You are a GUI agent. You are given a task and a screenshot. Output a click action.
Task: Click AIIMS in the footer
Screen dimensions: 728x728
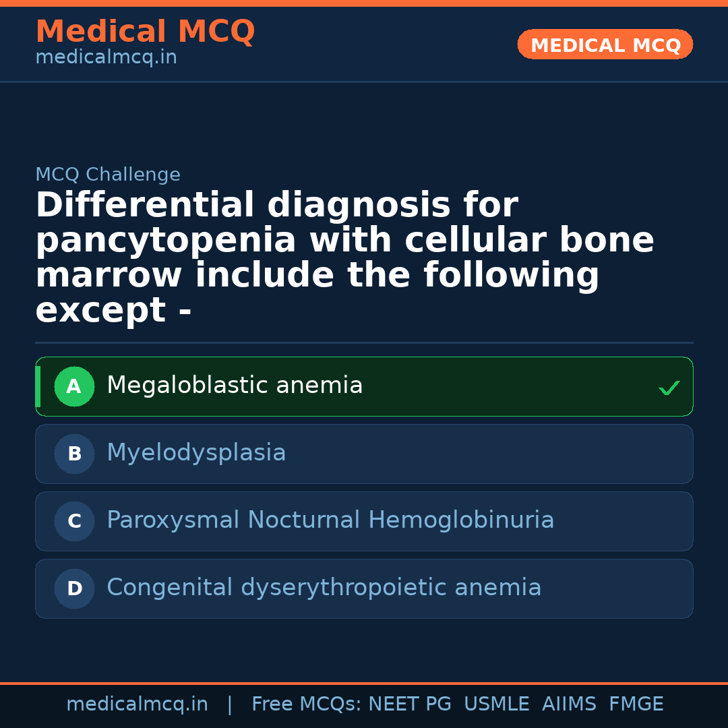click(569, 704)
